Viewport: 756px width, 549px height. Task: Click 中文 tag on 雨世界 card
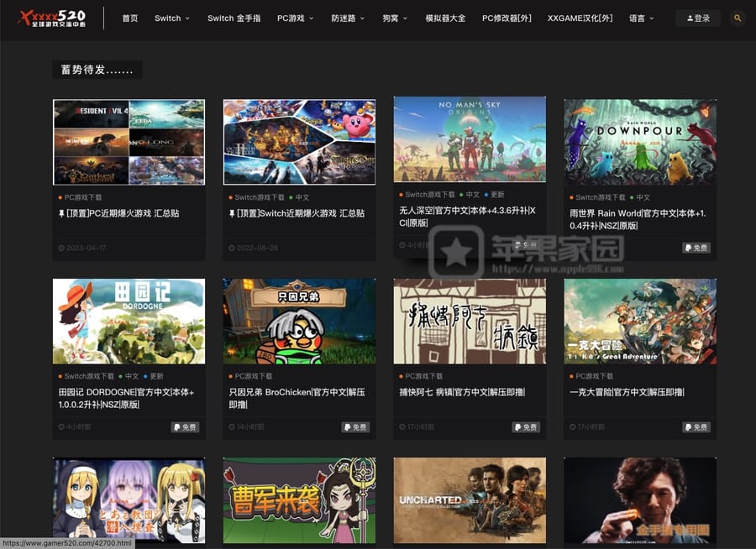(x=640, y=197)
